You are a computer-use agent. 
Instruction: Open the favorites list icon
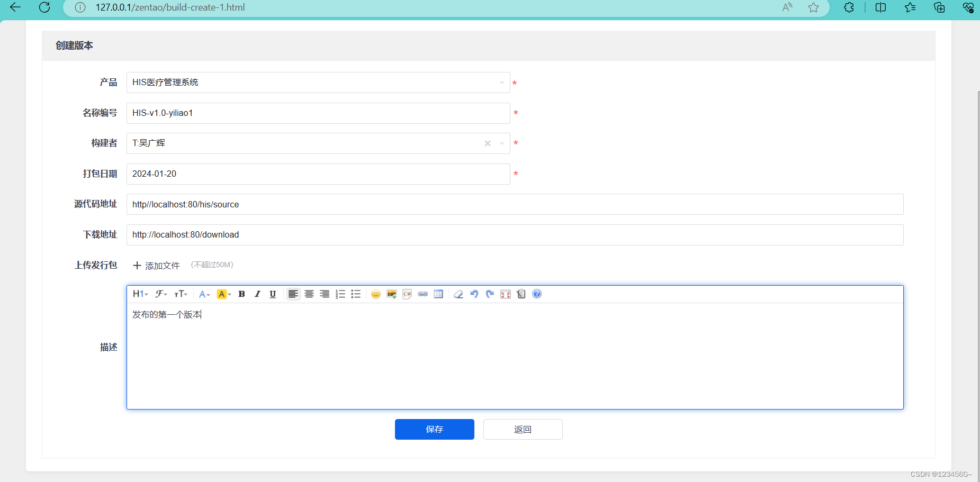pyautogui.click(x=911, y=7)
